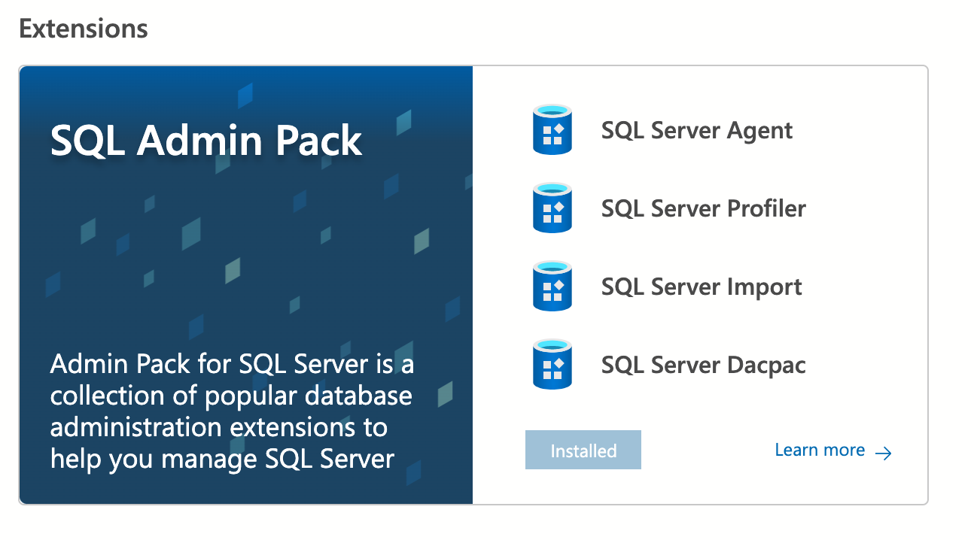Select the SQL Server Profiler label
This screenshot has width=980, height=540.
pyautogui.click(x=704, y=208)
